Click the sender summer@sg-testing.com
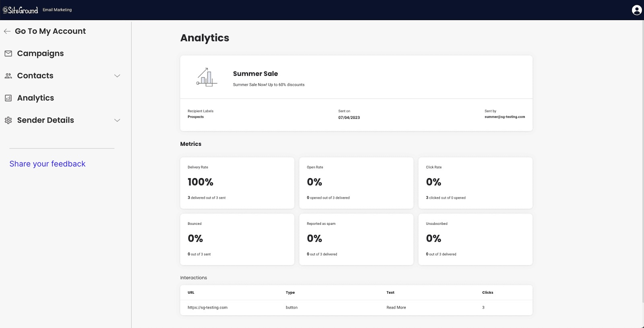Image resolution: width=644 pixels, height=328 pixels. 505,117
